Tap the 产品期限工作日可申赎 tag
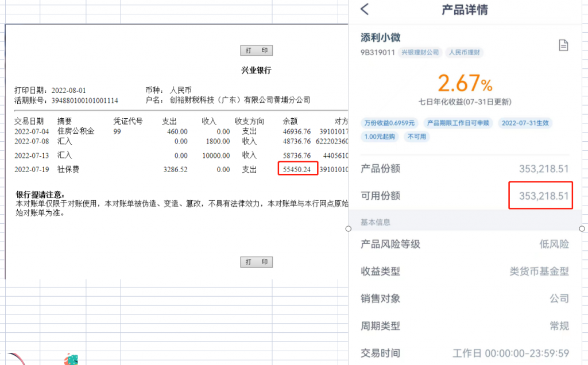 [458, 123]
